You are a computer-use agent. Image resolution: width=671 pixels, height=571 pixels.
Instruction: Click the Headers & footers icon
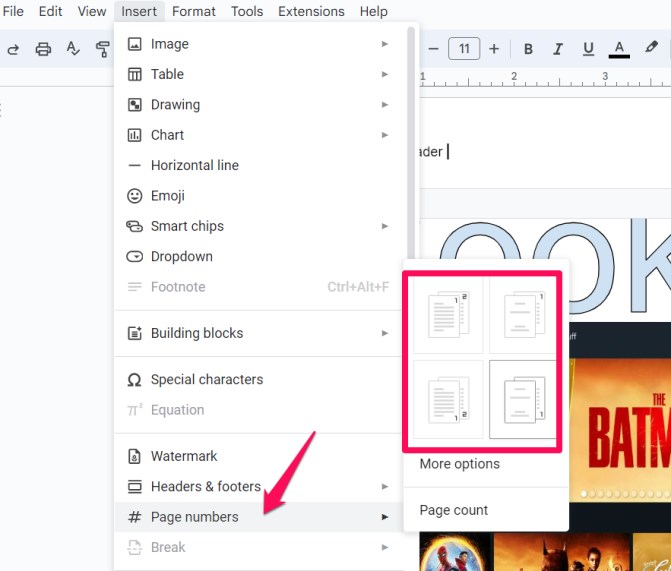(x=134, y=487)
